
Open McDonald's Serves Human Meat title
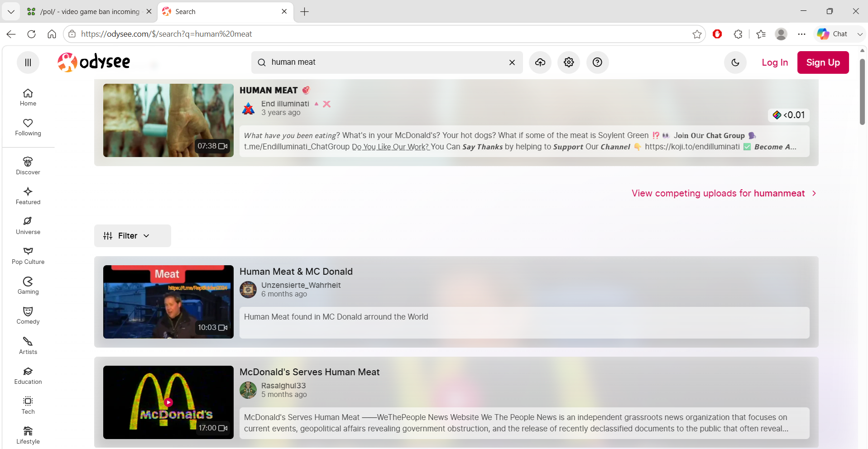(310, 372)
